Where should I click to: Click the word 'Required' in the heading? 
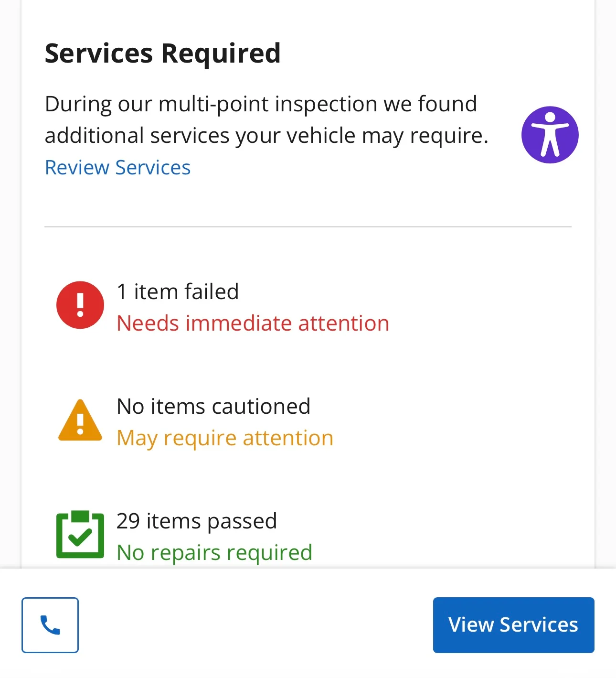click(x=221, y=53)
